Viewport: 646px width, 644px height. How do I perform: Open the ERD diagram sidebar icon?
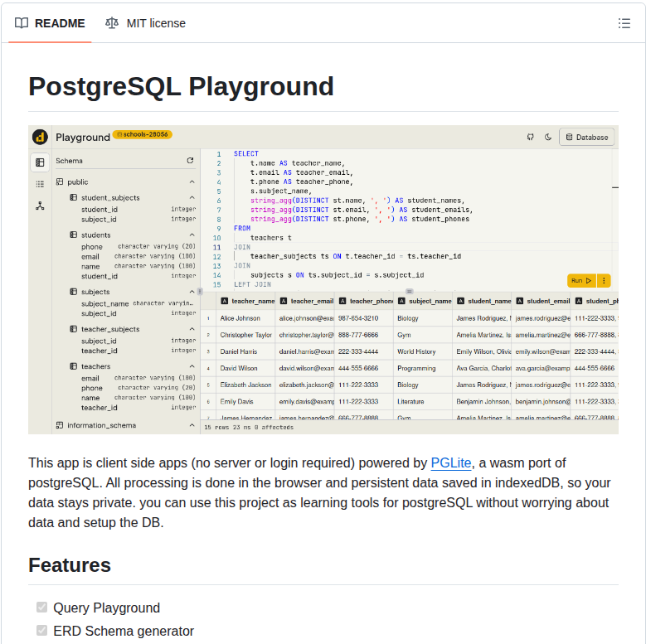pos(40,206)
